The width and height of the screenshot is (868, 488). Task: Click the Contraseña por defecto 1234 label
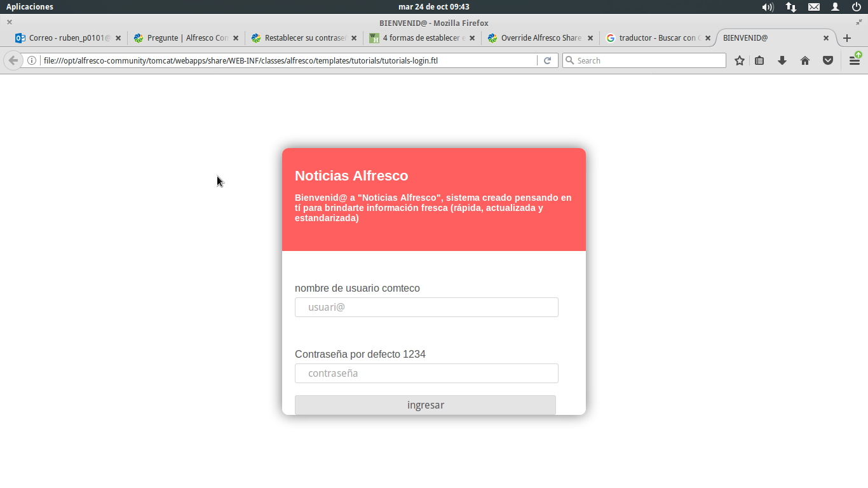[360, 355]
